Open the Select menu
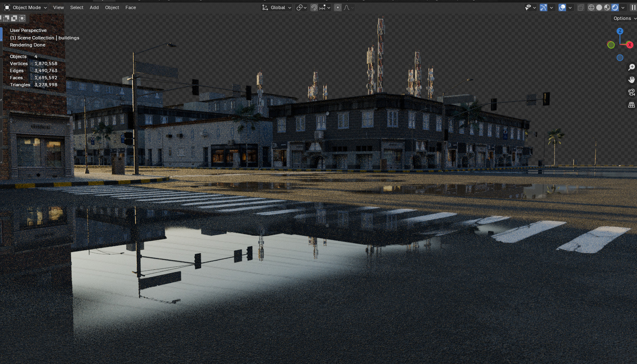 (77, 7)
